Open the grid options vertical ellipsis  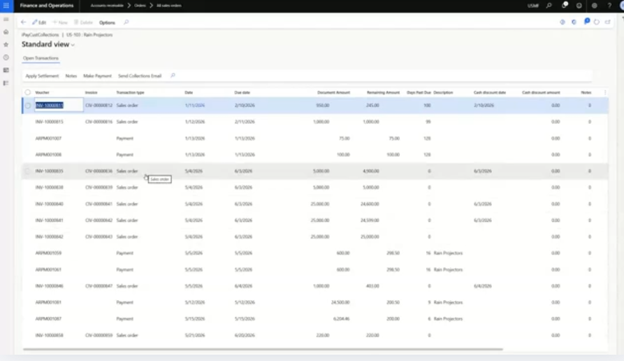click(605, 92)
